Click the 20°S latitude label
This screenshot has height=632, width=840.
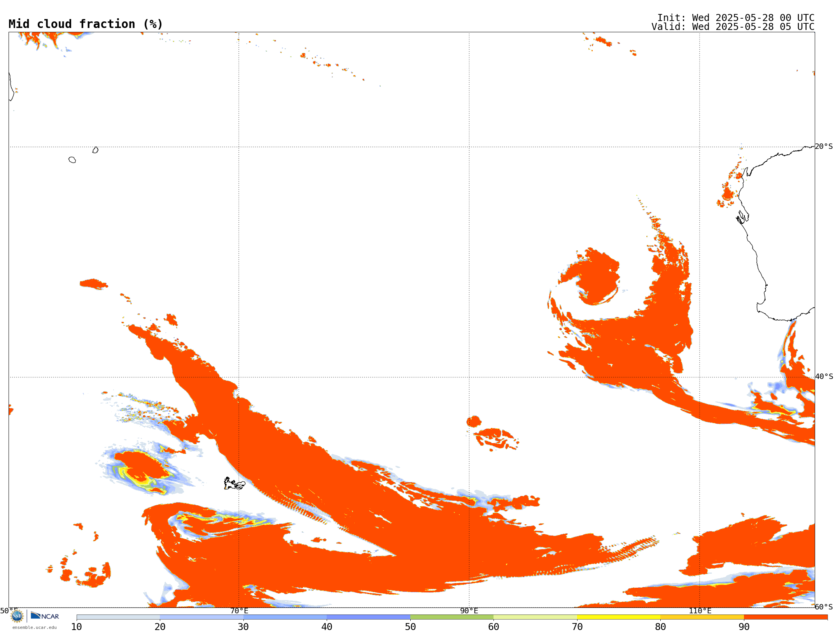[x=824, y=147]
